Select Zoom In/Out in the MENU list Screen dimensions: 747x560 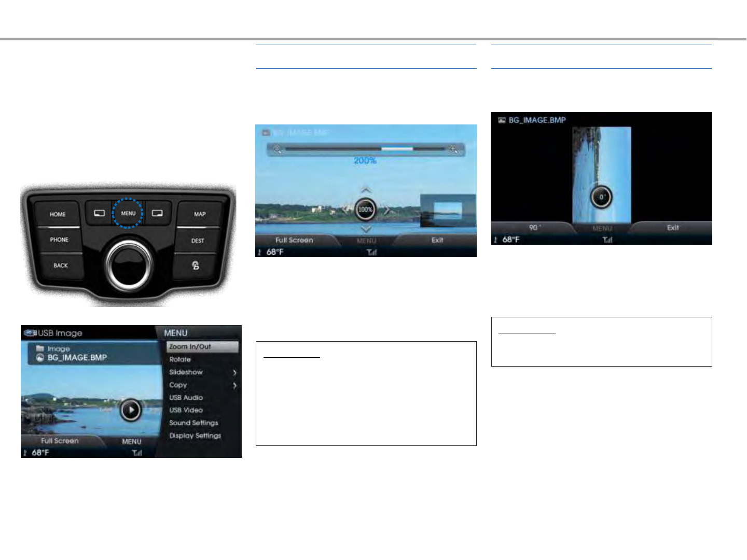click(x=203, y=347)
